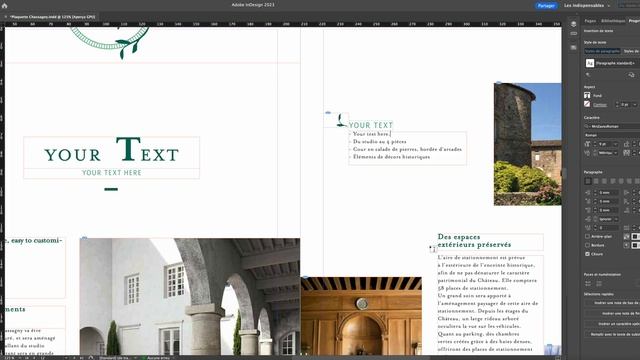This screenshot has width=640, height=360.
Task: Enable the Bordure checkbox
Action: (587, 245)
